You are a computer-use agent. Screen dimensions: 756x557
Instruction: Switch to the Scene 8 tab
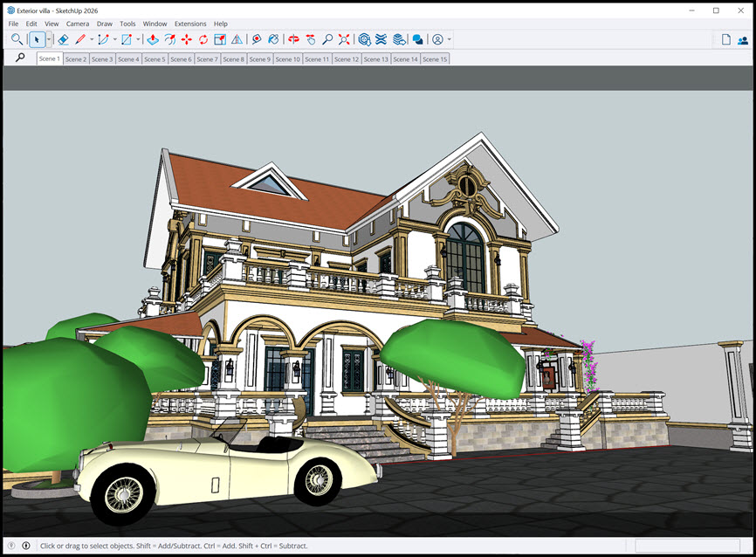pyautogui.click(x=234, y=58)
